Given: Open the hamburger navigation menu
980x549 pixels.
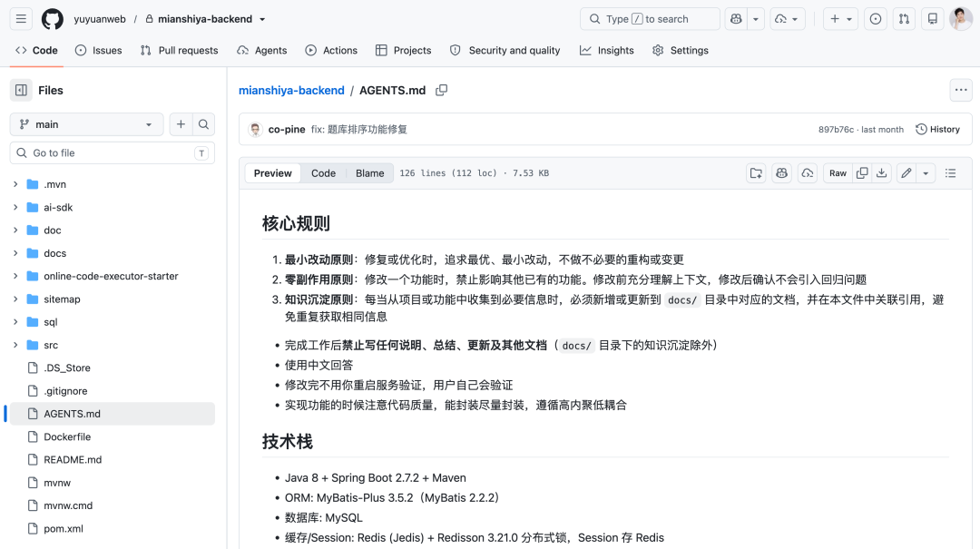Looking at the screenshot, I should coord(21,19).
